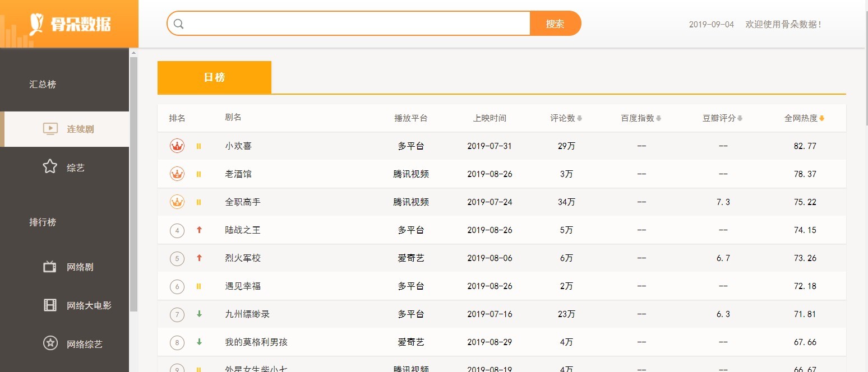Click the star icon next to 综艺
Image resolution: width=868 pixels, height=372 pixels.
click(x=50, y=166)
